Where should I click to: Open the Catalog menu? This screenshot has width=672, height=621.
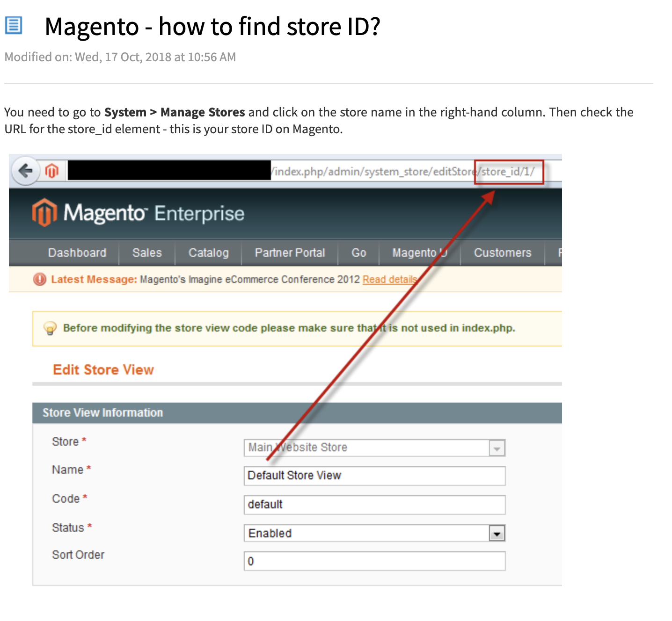pyautogui.click(x=209, y=253)
